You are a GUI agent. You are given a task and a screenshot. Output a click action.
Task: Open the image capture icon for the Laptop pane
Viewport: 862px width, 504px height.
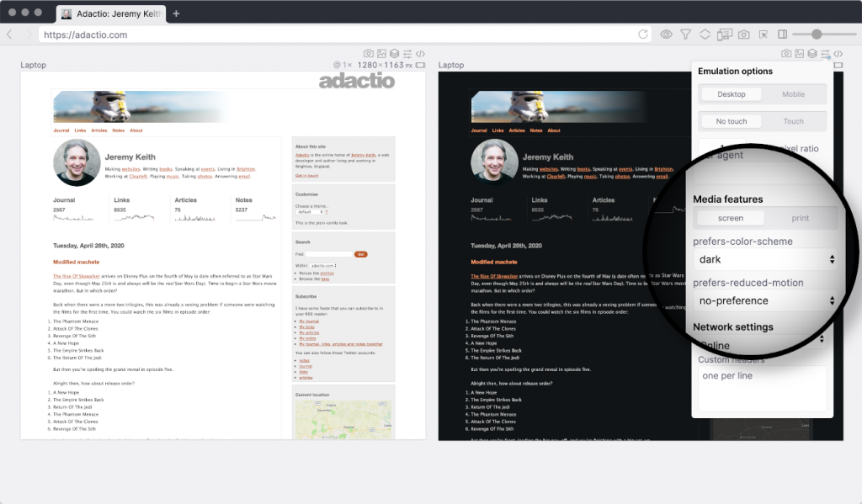click(381, 53)
